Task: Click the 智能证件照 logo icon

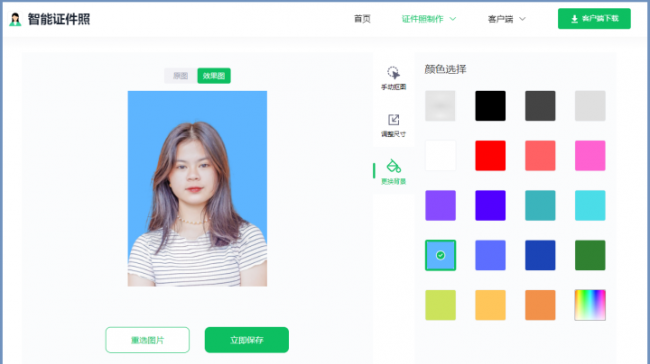Action: (x=15, y=19)
